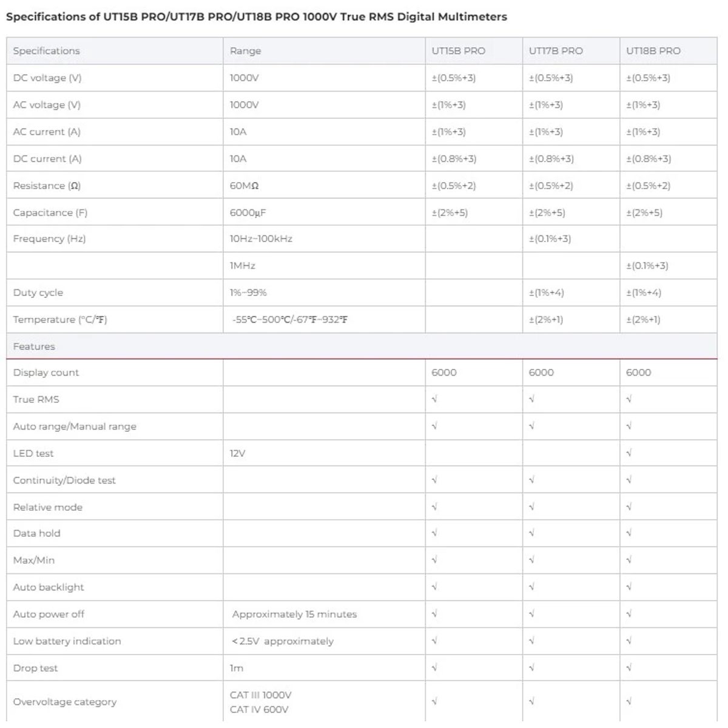Viewport: 728px width, 728px height.
Task: Click the Data hold checkmark under UT17B PRO
Action: (531, 533)
